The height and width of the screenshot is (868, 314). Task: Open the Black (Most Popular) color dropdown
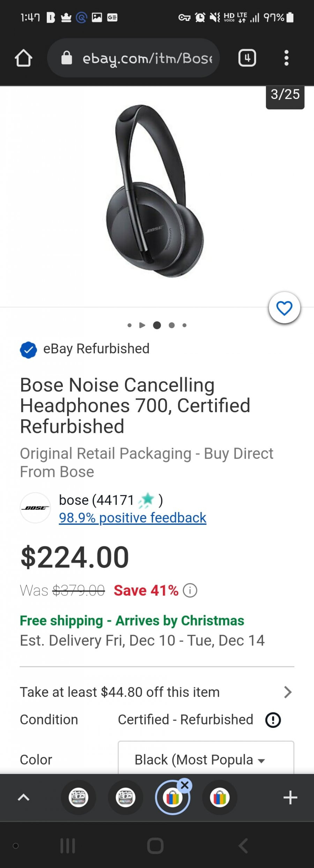point(206,758)
